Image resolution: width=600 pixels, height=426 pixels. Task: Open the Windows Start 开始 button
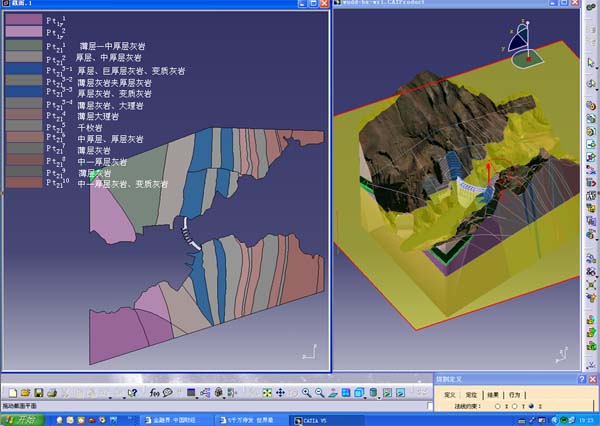23,420
